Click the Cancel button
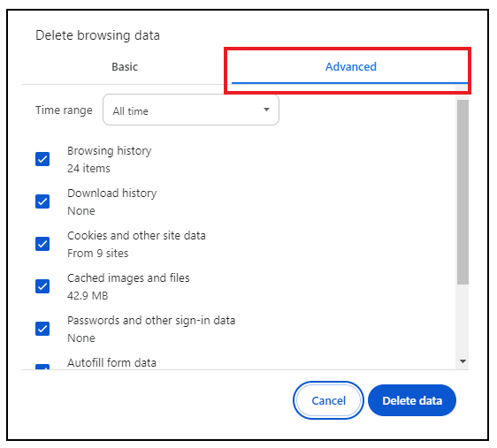This screenshot has width=497, height=448. [328, 400]
